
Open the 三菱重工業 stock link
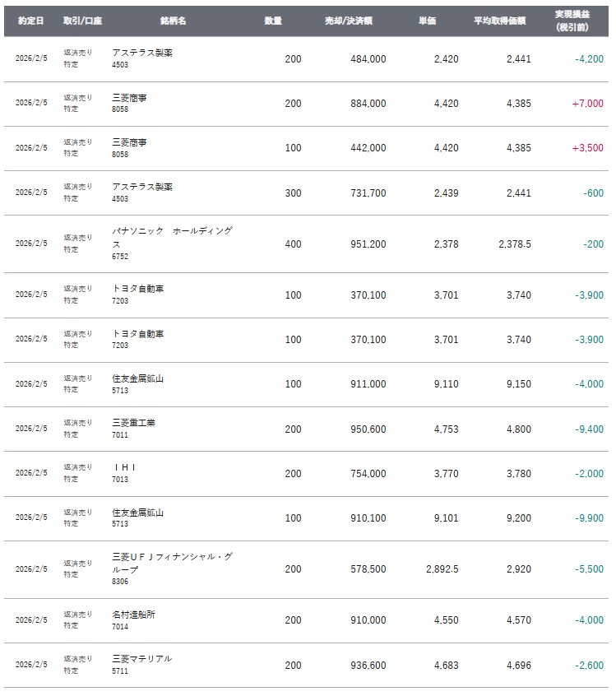click(x=133, y=423)
